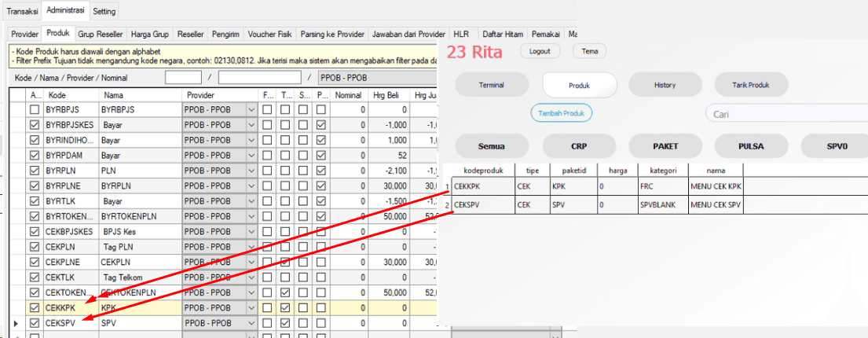Filter products by PAKET category

665,147
